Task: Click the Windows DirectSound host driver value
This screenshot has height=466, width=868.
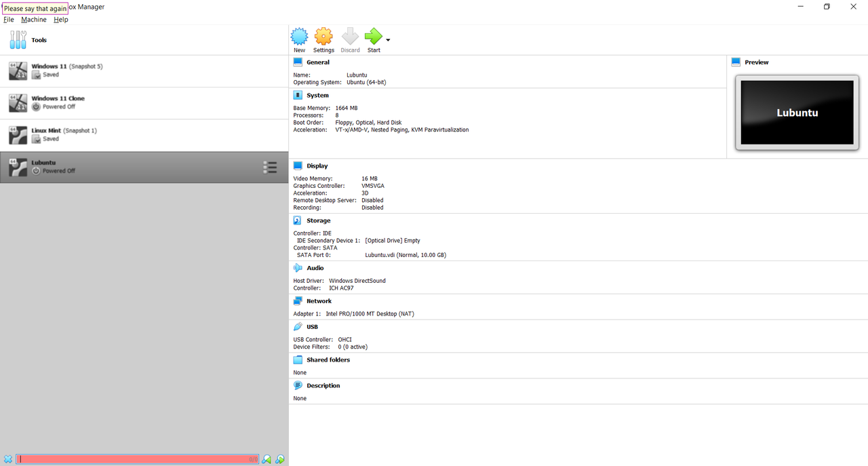Action: pyautogui.click(x=357, y=281)
